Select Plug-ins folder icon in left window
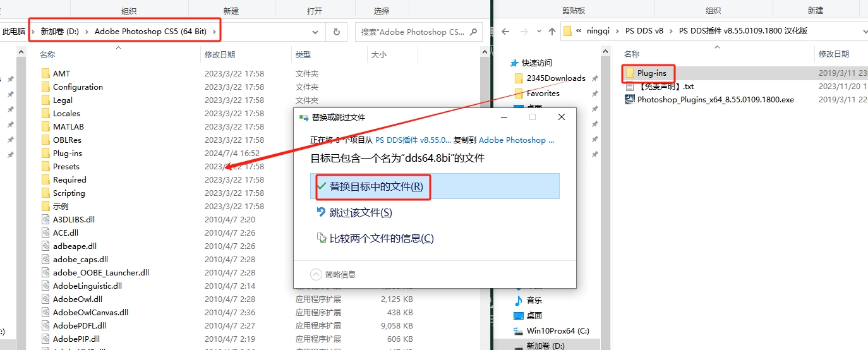 click(45, 154)
